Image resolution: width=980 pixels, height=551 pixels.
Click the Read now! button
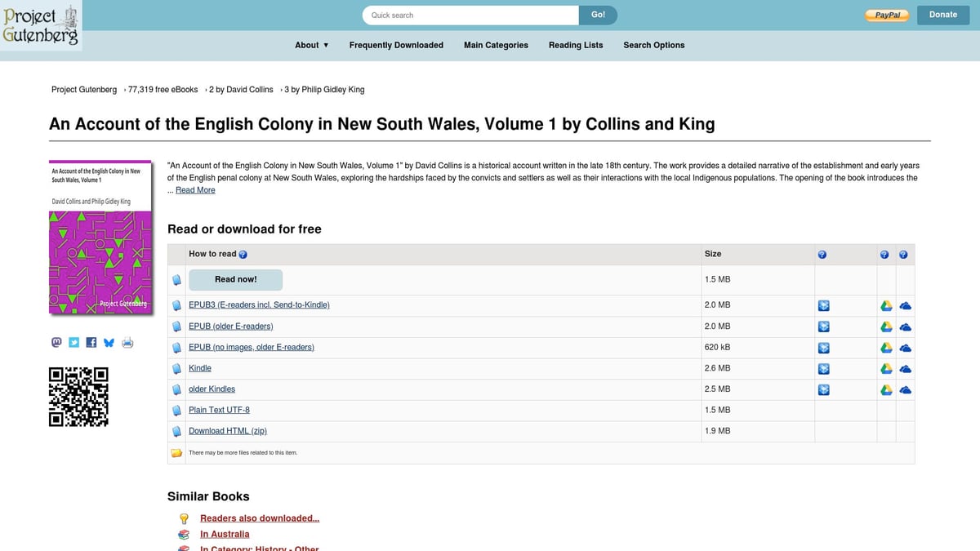[235, 279]
